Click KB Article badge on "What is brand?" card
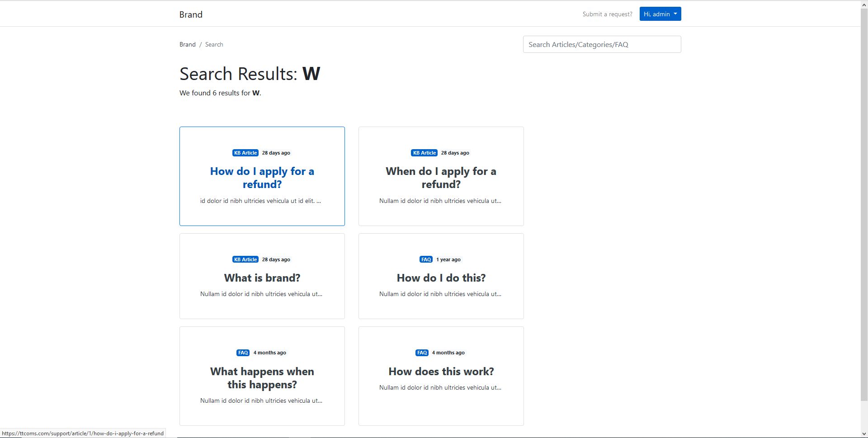 coord(245,259)
